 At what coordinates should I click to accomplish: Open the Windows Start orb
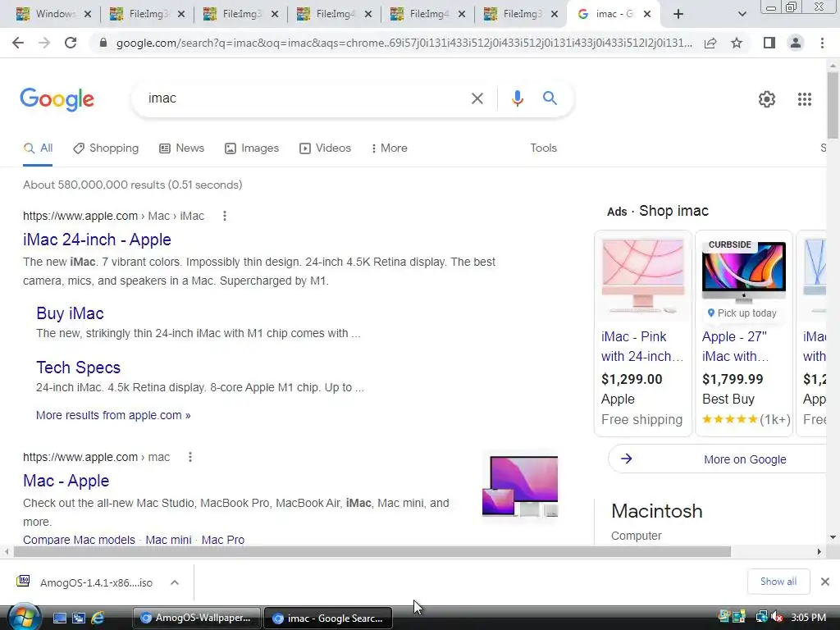[24, 616]
